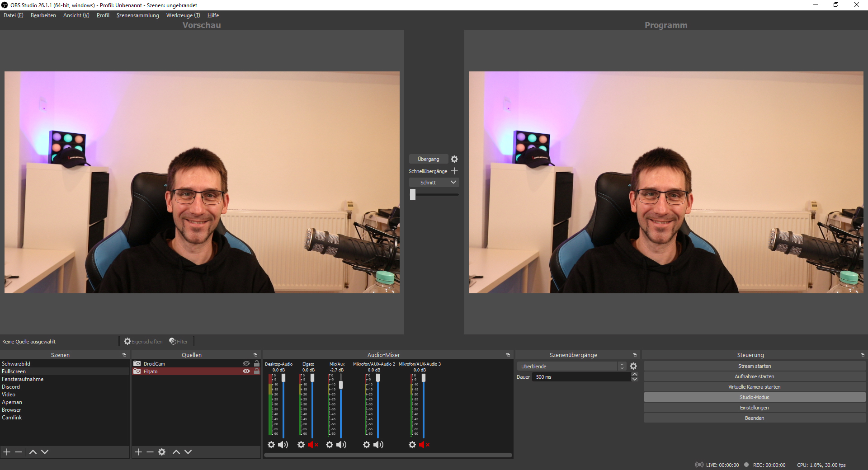Mute the Mic/Aux speaker icon
Viewport: 868px width, 470px height.
[341, 445]
